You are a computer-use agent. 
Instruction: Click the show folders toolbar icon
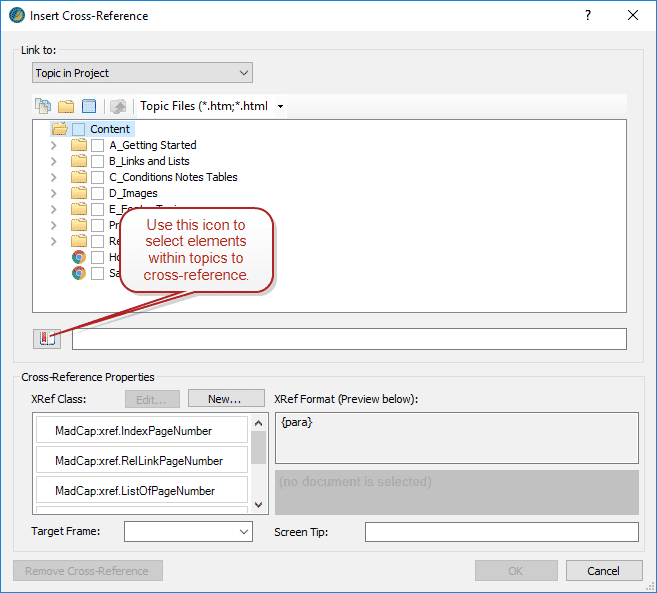click(66, 106)
